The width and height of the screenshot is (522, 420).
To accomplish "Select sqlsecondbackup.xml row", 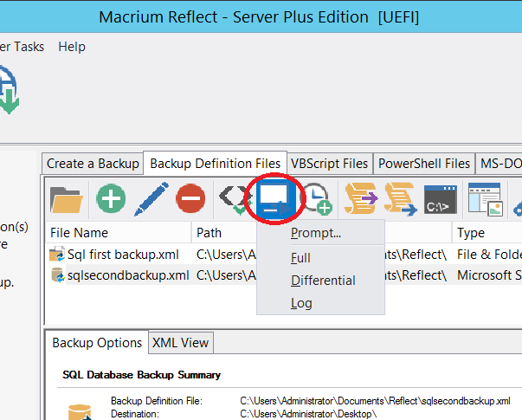I will coord(284,275).
